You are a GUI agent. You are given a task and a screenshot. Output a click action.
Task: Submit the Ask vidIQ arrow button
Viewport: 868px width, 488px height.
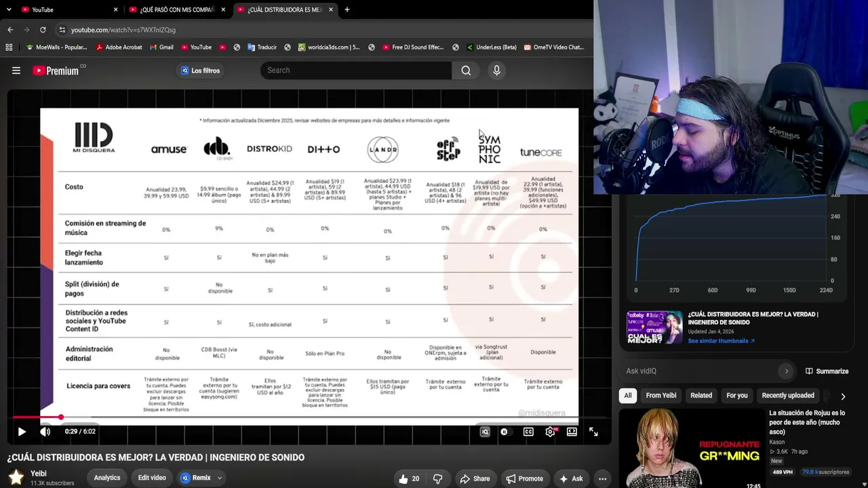787,371
